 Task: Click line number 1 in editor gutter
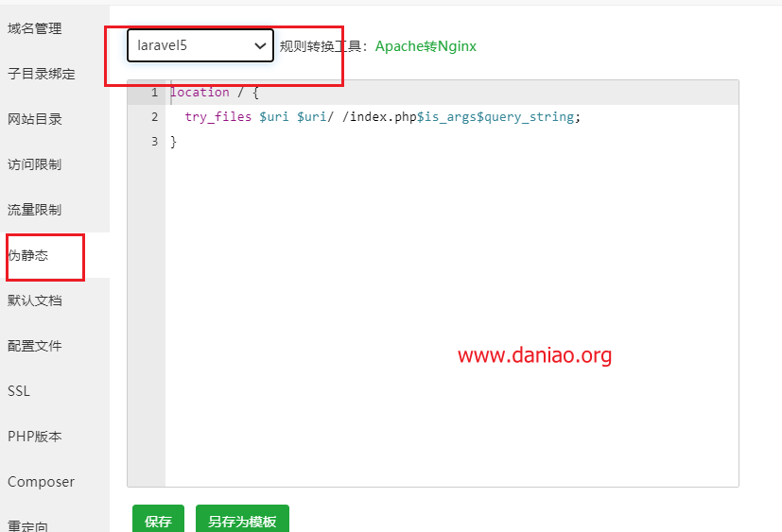pyautogui.click(x=153, y=93)
